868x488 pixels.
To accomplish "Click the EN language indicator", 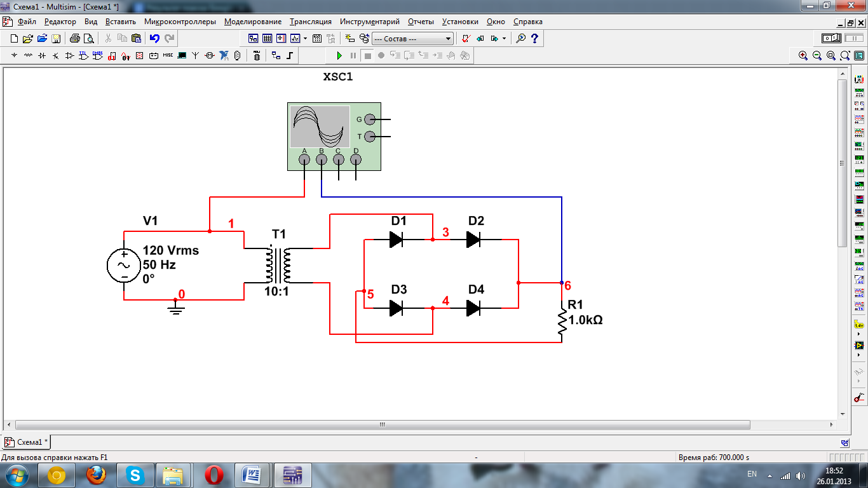I will 752,474.
